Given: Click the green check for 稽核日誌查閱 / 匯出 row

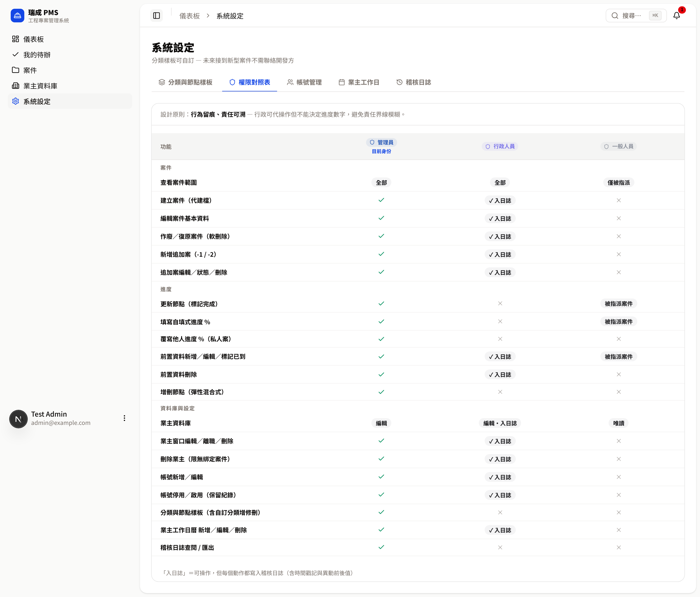Looking at the screenshot, I should (x=381, y=547).
